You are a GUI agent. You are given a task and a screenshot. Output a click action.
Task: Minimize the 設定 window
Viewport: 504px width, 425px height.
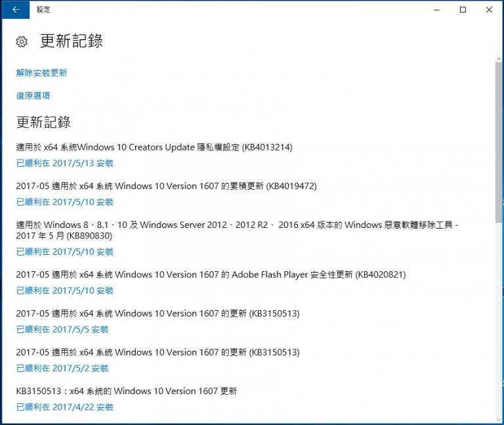(x=436, y=10)
